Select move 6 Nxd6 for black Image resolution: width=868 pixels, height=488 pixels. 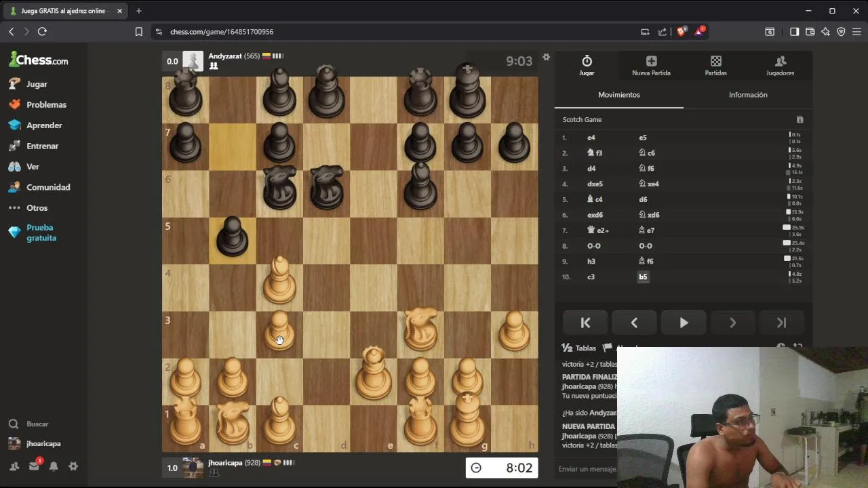649,215
